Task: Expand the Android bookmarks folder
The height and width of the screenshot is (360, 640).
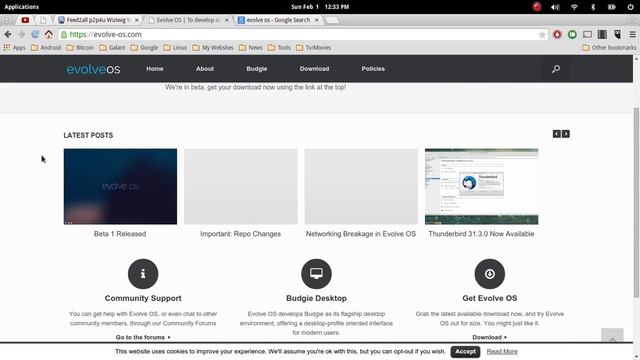Action: click(46, 48)
